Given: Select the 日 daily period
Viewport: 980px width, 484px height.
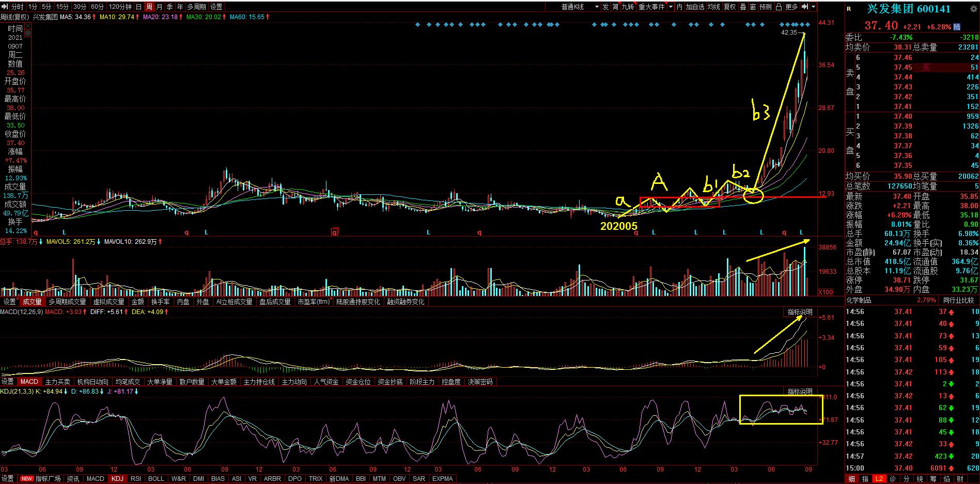Looking at the screenshot, I should pos(139,7).
